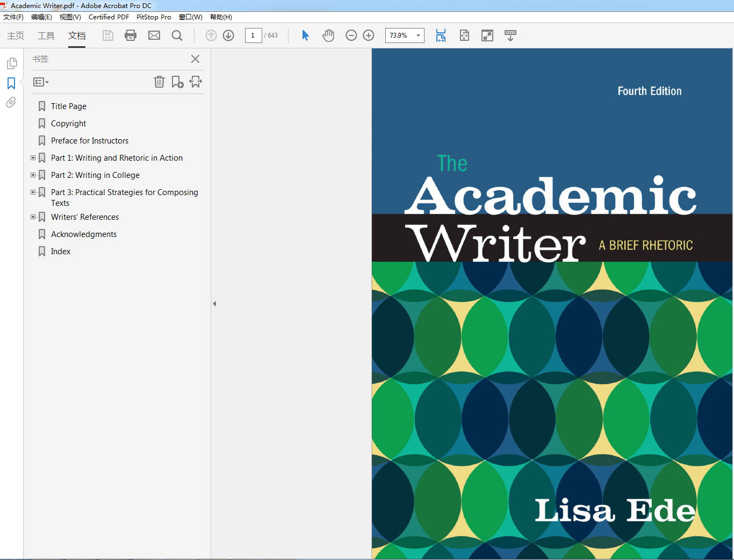
Task: Open 帮助(H) menu
Action: coord(221,17)
